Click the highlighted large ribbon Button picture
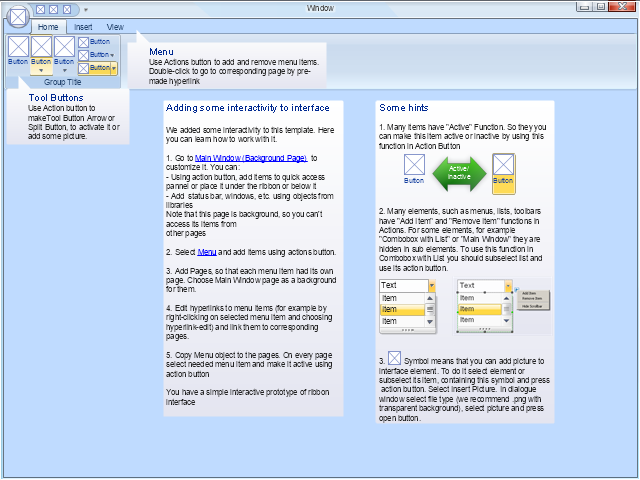Viewport: 640px width, 480px height. click(41, 47)
